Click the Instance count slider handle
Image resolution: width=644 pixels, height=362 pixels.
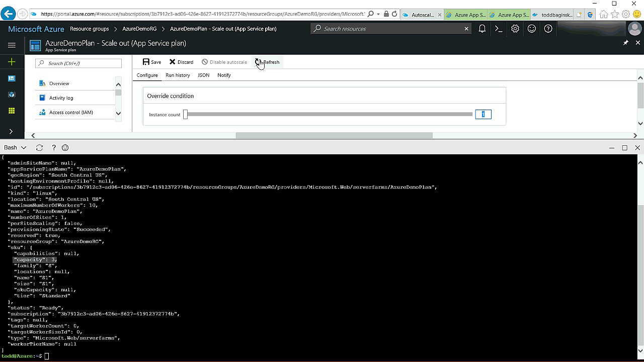point(185,115)
